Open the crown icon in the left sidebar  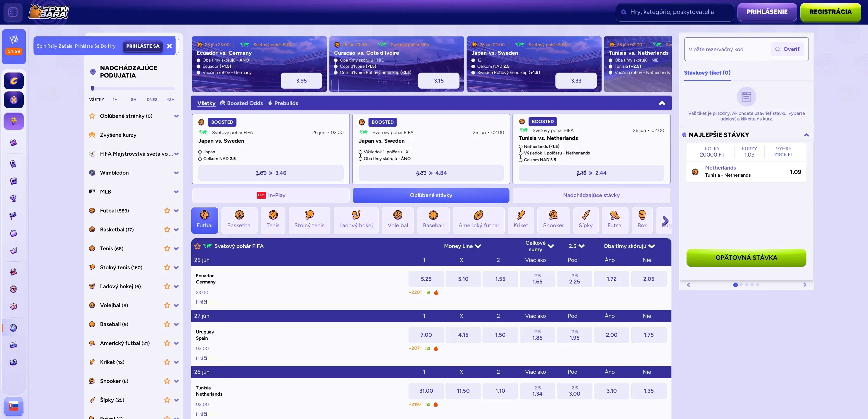14,250
